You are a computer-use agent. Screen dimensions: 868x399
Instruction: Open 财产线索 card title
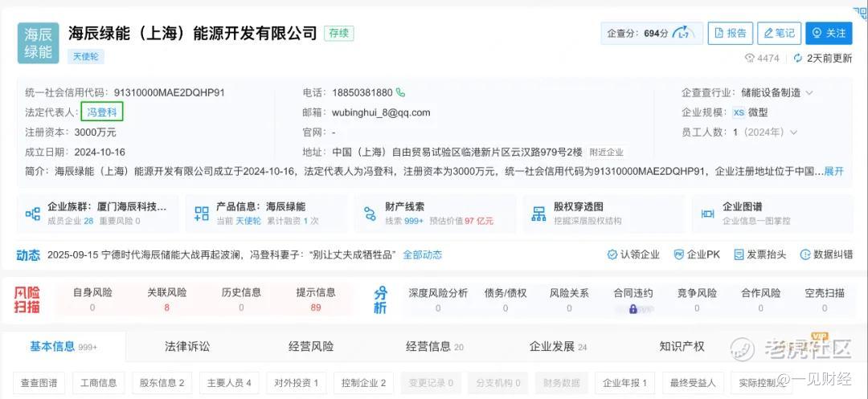point(404,206)
